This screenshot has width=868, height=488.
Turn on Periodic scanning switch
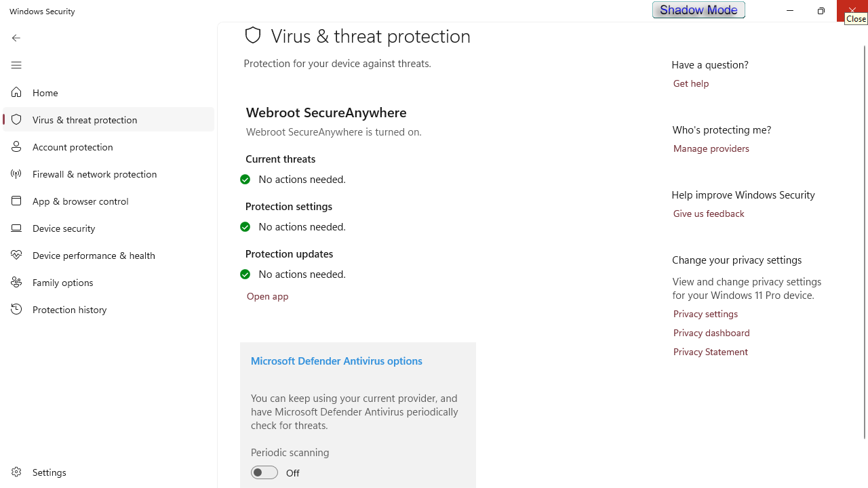(264, 472)
